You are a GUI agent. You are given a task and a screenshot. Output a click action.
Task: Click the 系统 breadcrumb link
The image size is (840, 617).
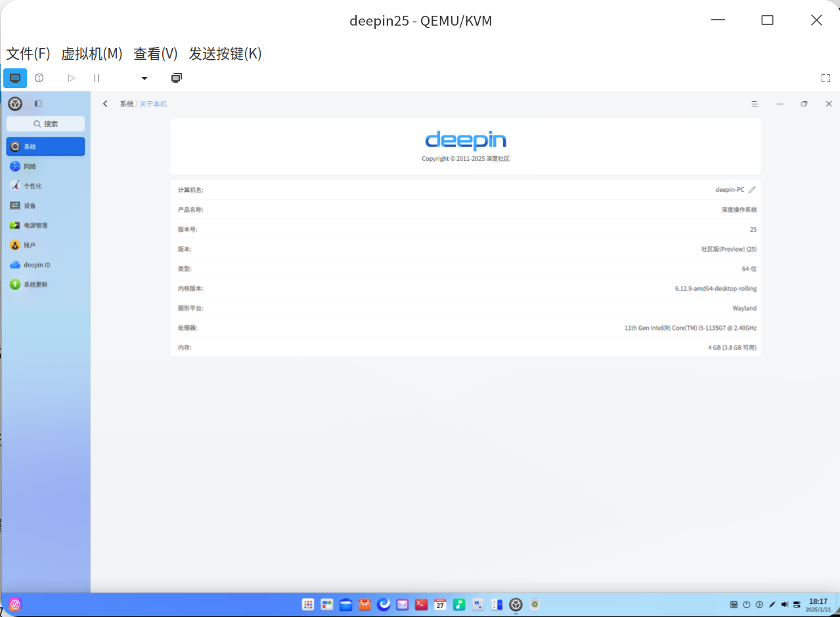(126, 103)
